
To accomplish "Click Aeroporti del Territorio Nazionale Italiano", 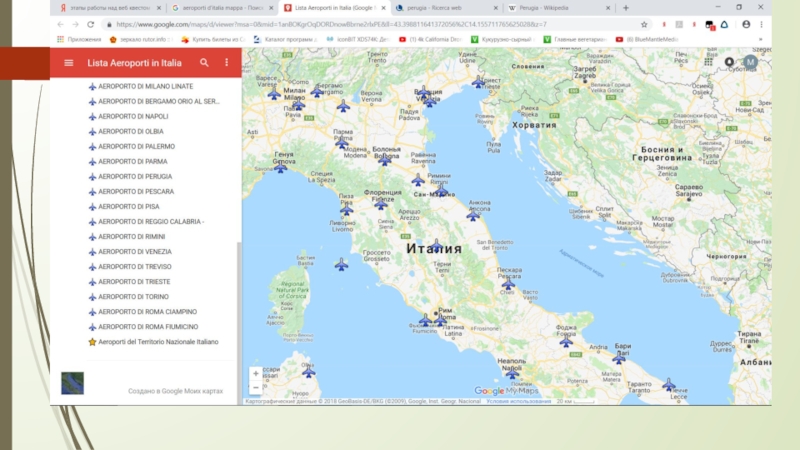I will click(x=158, y=341).
